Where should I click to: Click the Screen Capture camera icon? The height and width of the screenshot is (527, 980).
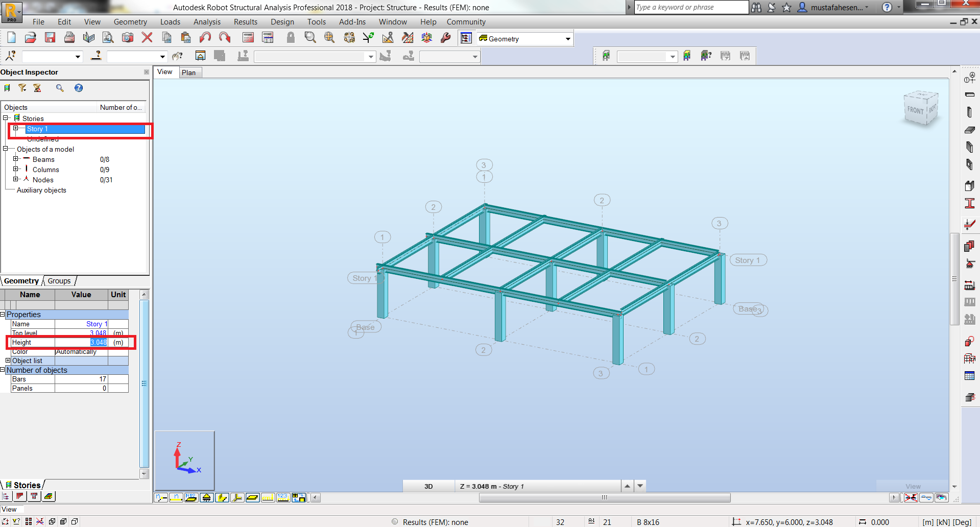pyautogui.click(x=127, y=38)
